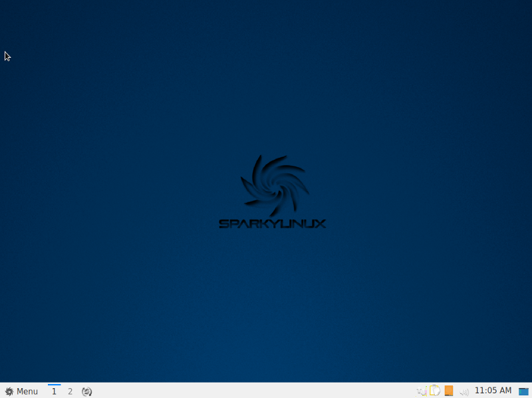Image resolution: width=532 pixels, height=398 pixels.
Task: Click the 11:05 AM clock
Action: tap(493, 391)
